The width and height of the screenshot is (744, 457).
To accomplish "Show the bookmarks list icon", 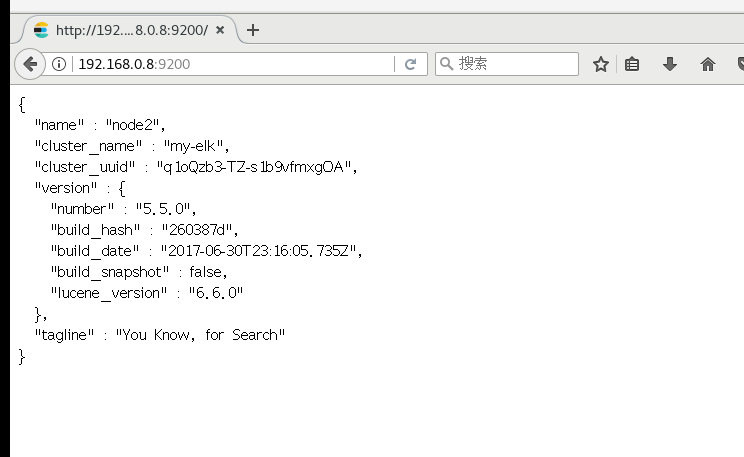I will click(x=632, y=64).
